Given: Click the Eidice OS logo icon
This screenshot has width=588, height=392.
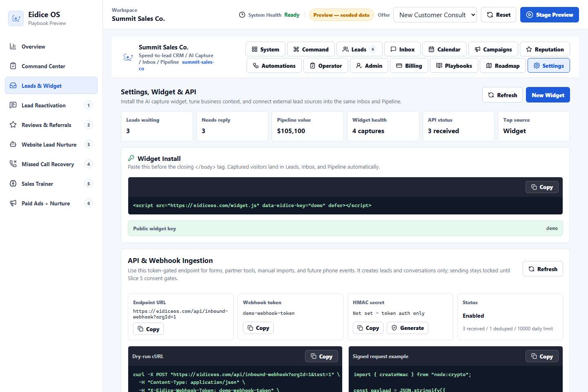Looking at the screenshot, I should tap(16, 18).
